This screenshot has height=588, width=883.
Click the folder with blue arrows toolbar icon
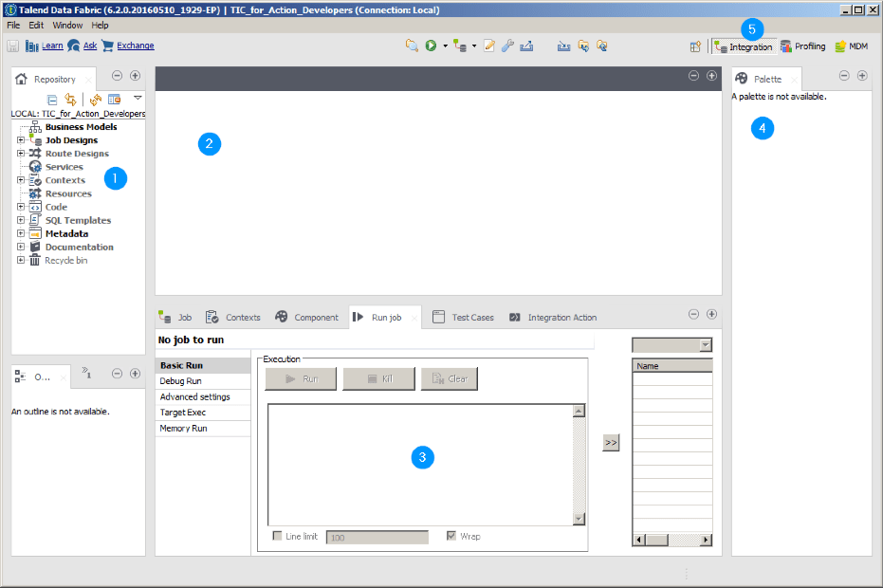click(583, 46)
